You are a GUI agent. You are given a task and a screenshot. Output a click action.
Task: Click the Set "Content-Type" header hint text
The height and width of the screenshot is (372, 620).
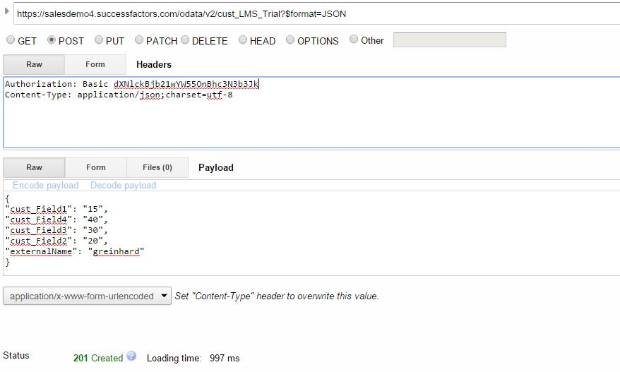(277, 296)
